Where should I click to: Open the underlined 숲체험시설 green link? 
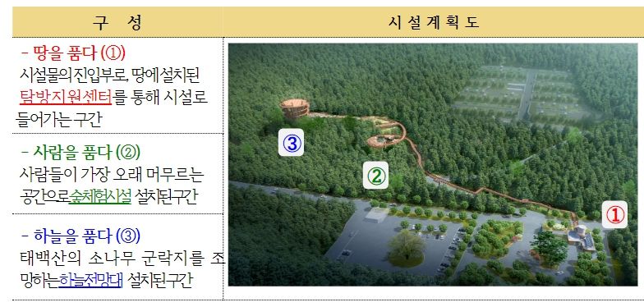pos(100,197)
